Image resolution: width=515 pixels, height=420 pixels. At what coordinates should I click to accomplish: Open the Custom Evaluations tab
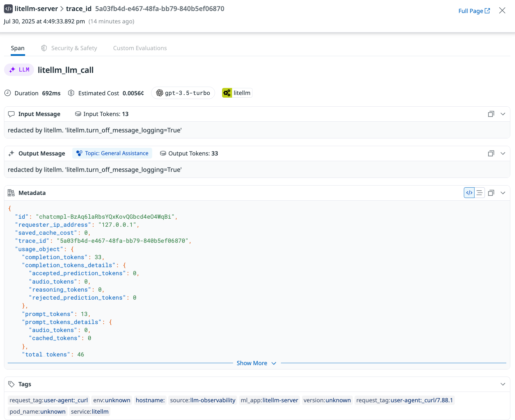pyautogui.click(x=140, y=48)
